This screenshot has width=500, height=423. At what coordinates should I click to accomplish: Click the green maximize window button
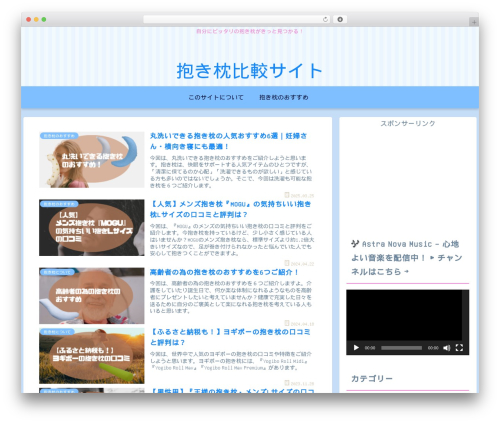[x=44, y=20]
